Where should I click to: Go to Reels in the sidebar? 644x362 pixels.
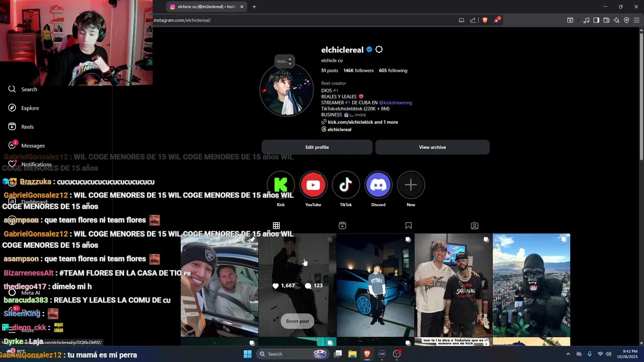click(x=21, y=127)
